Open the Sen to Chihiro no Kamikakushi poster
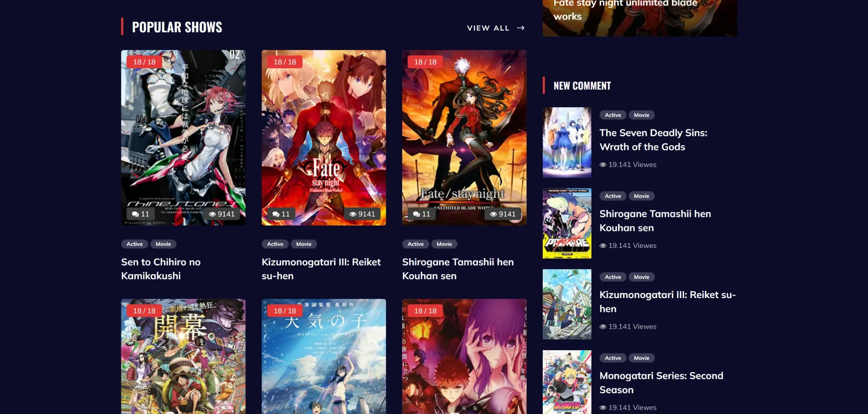868x414 pixels. pos(183,138)
